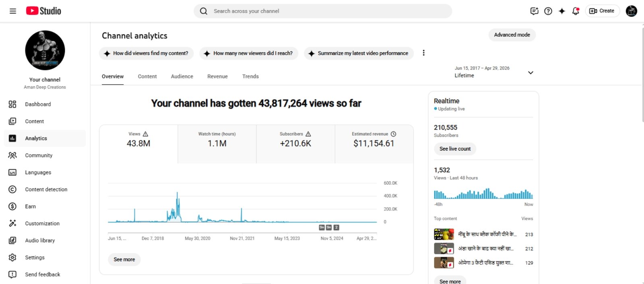Open the first top content video thumbnail
This screenshot has width=644, height=284.
[444, 234]
